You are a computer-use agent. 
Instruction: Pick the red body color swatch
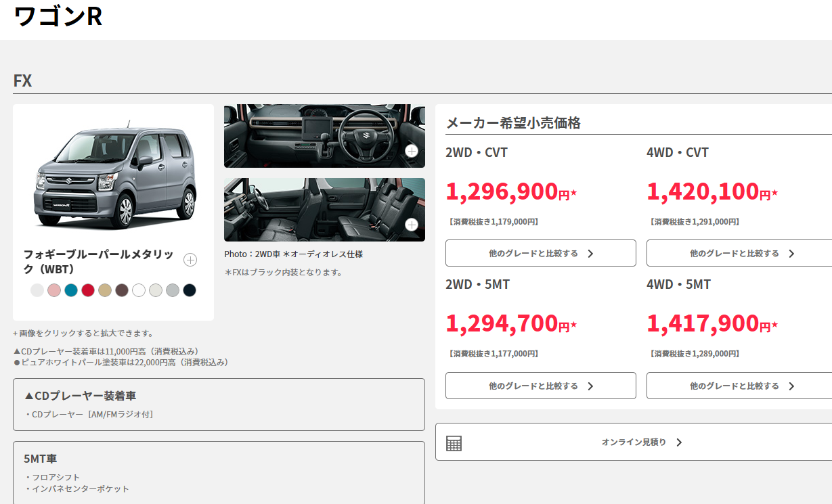coord(88,290)
